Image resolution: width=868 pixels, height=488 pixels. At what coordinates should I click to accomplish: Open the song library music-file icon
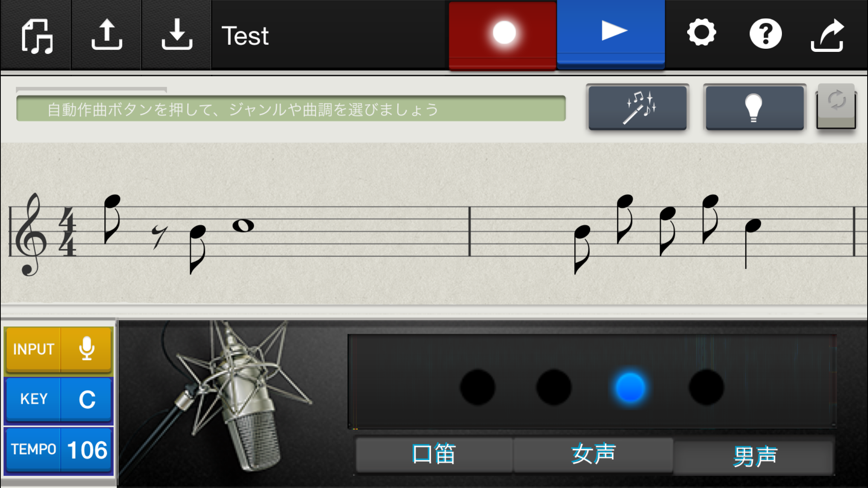tap(36, 36)
